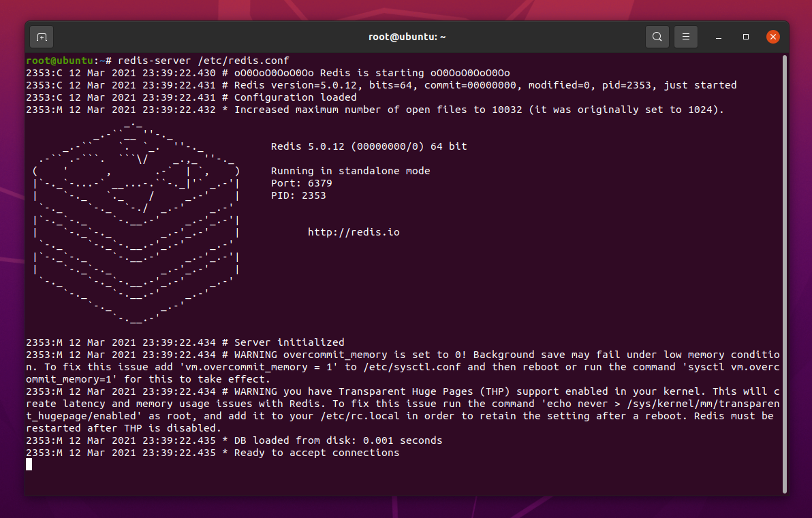Image resolution: width=812 pixels, height=518 pixels.
Task: Open a new terminal tab
Action: click(x=42, y=37)
